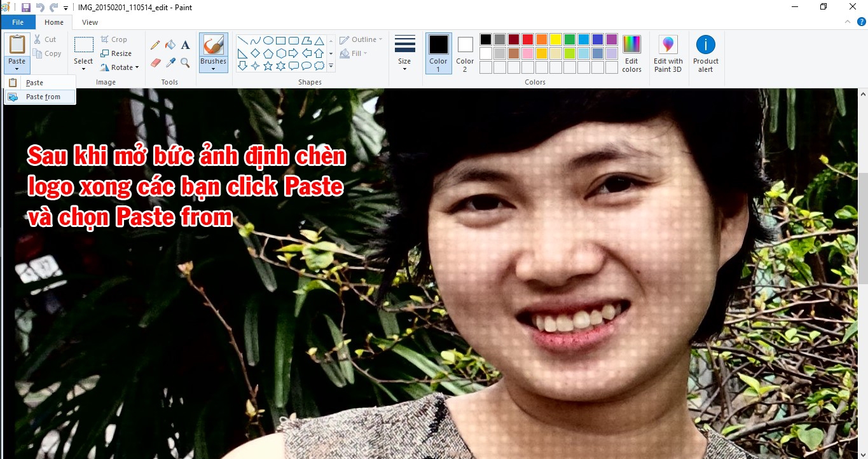Select the Eraser tool
This screenshot has height=459, width=868.
pyautogui.click(x=155, y=62)
